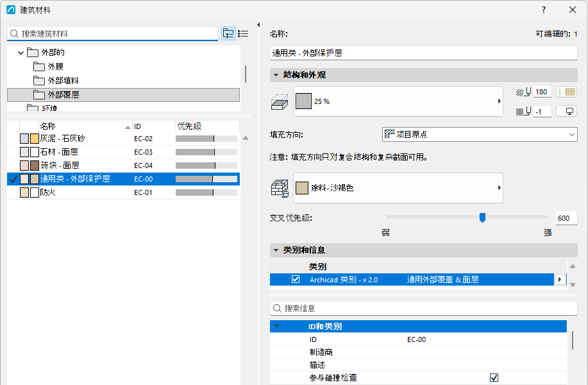
Task: Click the monitor background color button
Action: click(566, 112)
